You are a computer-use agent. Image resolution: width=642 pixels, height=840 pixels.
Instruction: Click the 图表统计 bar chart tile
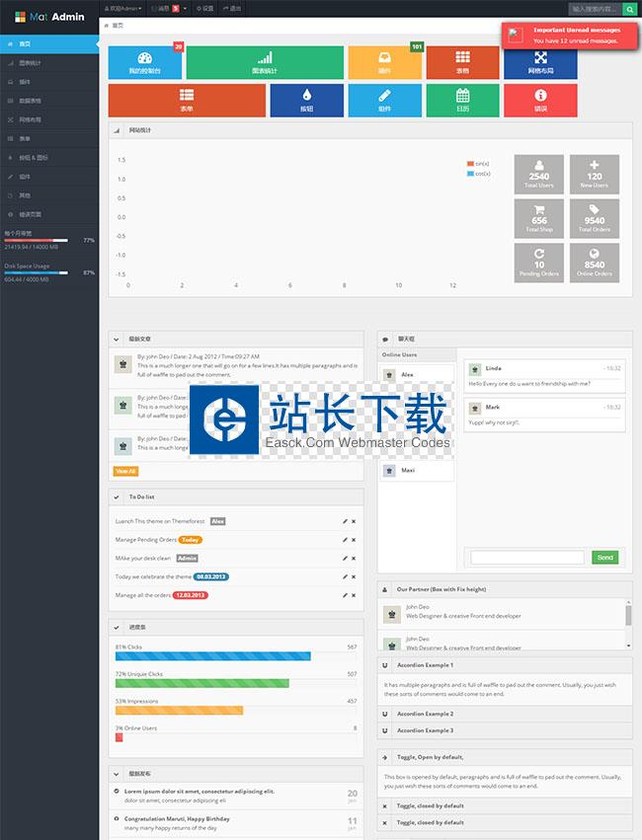[264, 62]
